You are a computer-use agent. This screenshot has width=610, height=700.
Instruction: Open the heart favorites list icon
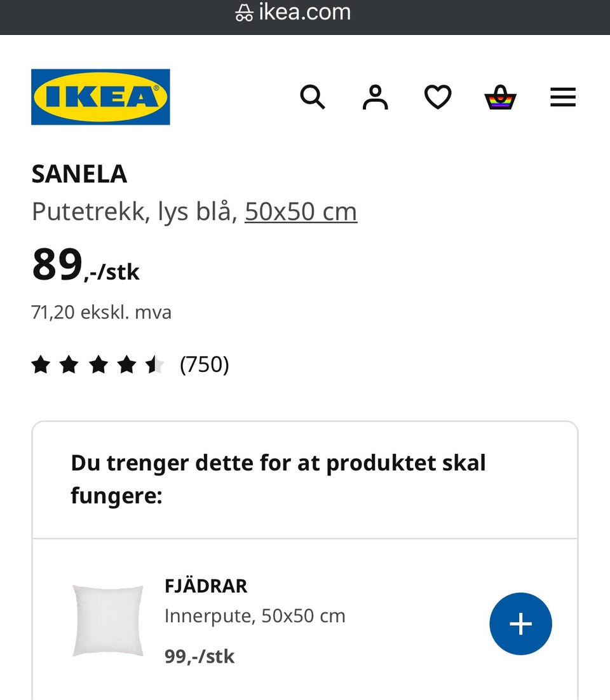(x=438, y=97)
